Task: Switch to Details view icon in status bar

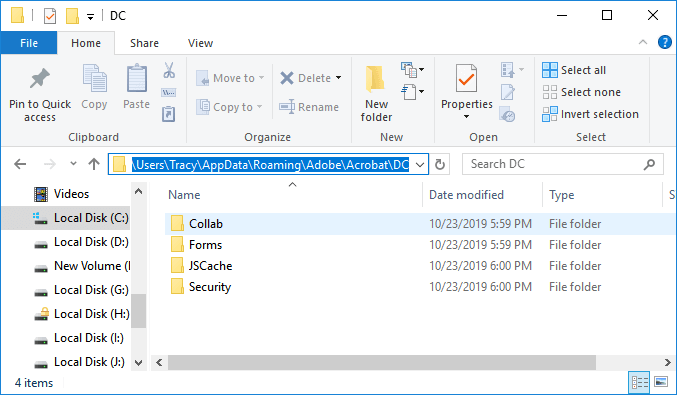Action: pyautogui.click(x=639, y=382)
